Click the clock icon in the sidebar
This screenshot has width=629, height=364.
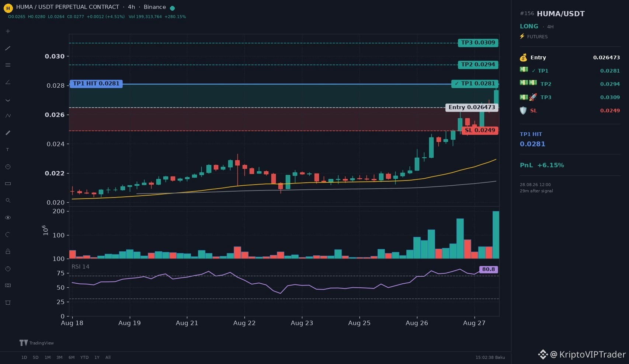[8, 269]
